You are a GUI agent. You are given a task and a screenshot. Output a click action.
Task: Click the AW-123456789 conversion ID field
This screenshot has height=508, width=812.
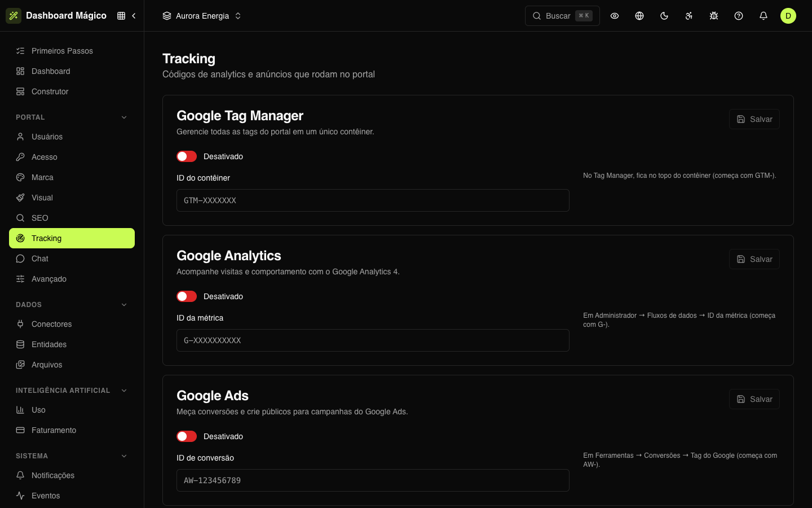373,480
